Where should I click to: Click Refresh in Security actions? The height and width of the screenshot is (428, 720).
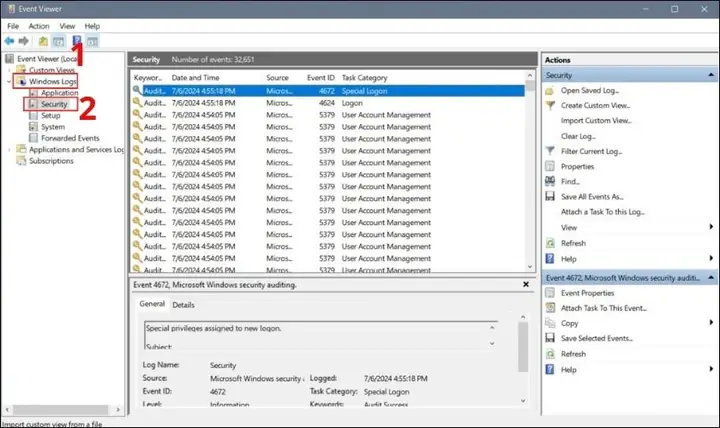[x=574, y=243]
